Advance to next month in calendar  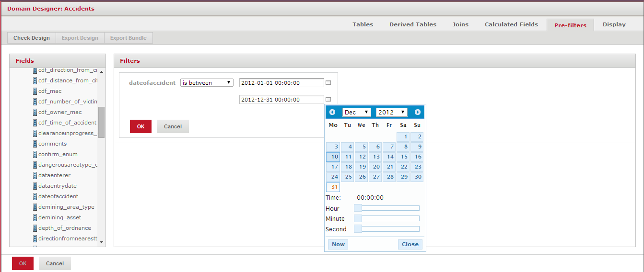(417, 112)
